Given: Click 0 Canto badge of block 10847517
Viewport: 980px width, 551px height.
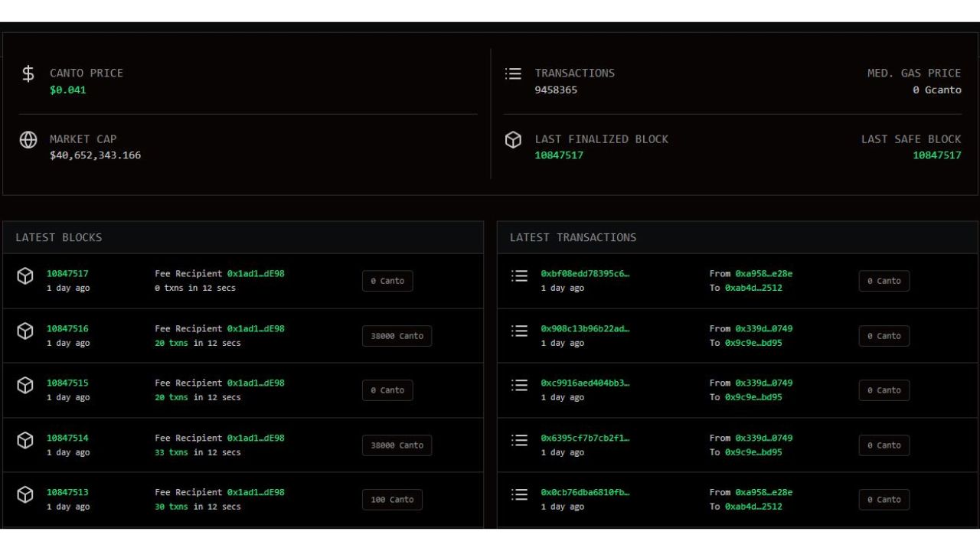Looking at the screenshot, I should click(387, 281).
